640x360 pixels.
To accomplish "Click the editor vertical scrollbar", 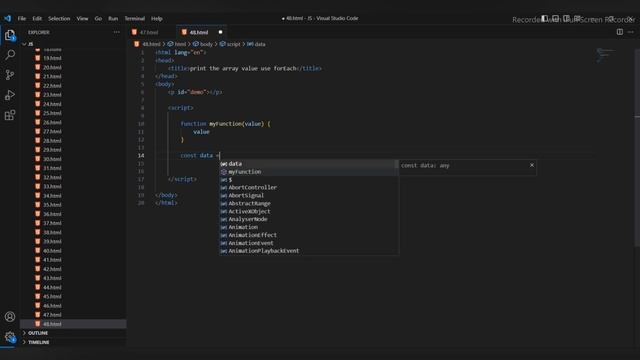I will click(637, 147).
